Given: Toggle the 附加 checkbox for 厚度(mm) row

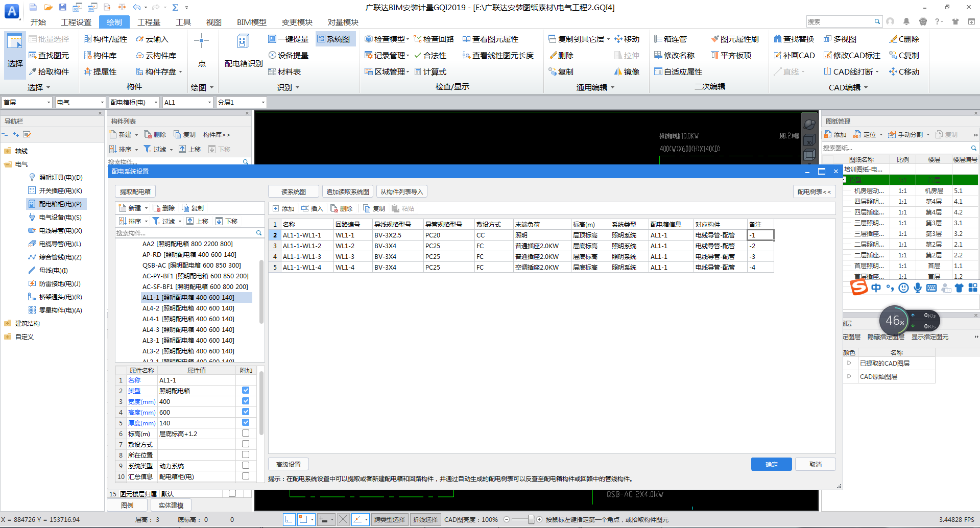Looking at the screenshot, I should point(246,422).
